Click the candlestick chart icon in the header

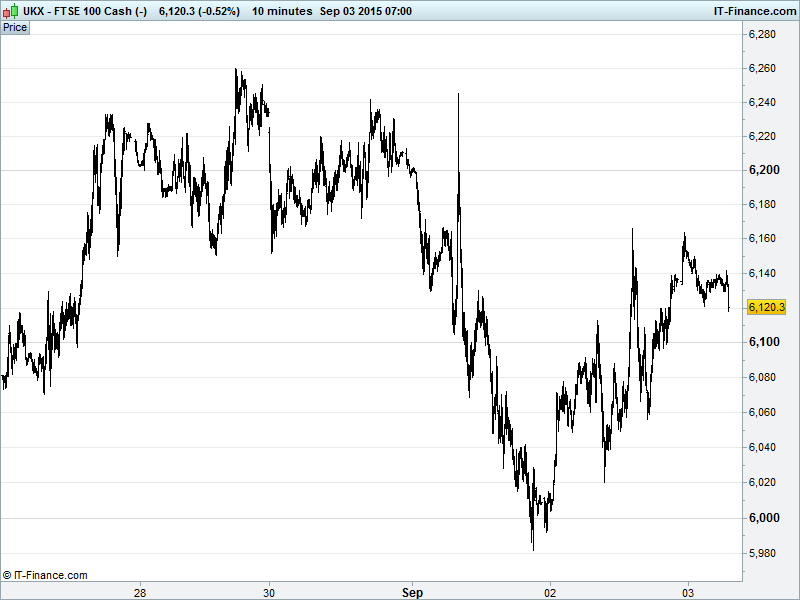tap(11, 10)
